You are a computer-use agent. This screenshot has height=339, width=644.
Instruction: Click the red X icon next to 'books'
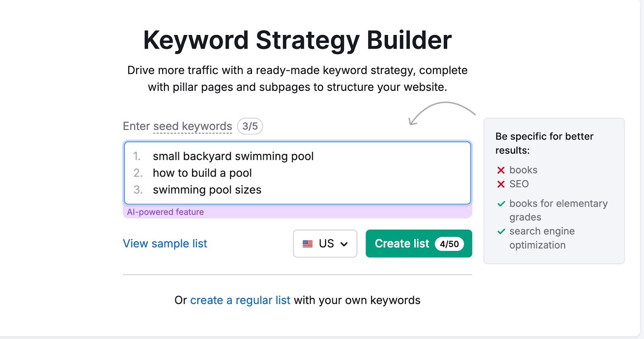pos(500,170)
